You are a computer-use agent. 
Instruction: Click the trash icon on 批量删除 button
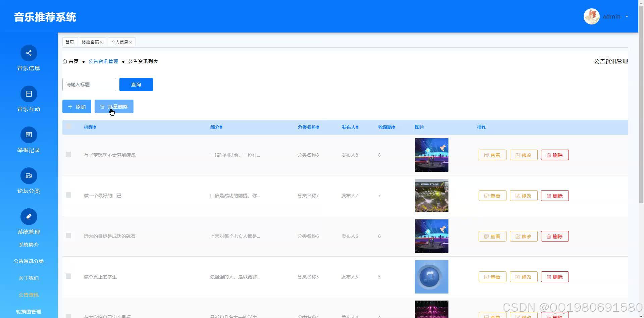102,107
